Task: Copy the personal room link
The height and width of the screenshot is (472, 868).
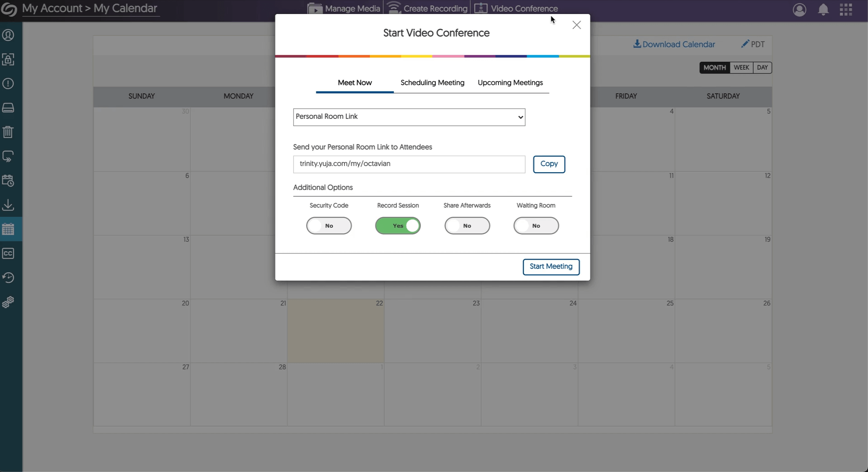Action: (x=549, y=164)
